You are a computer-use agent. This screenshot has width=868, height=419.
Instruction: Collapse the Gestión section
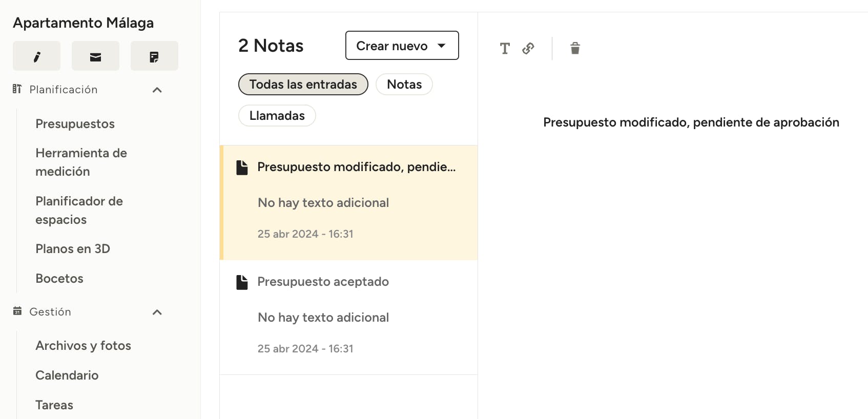point(157,312)
